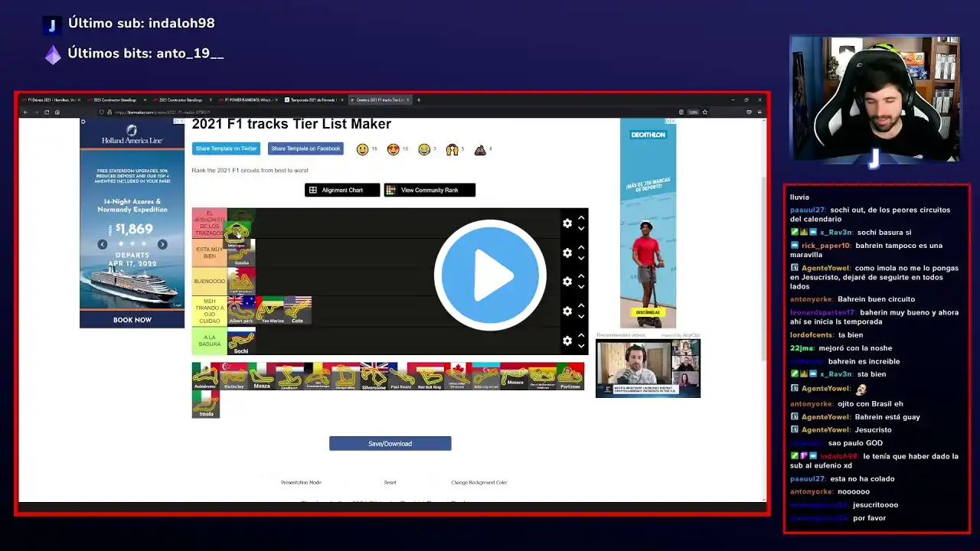
Task: Select the Cota track tile
Action: click(298, 311)
